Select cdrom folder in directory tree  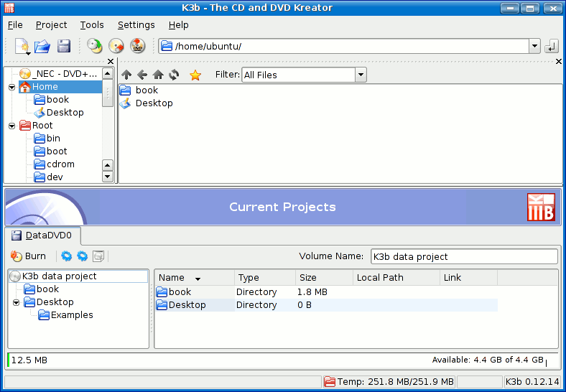54,164
